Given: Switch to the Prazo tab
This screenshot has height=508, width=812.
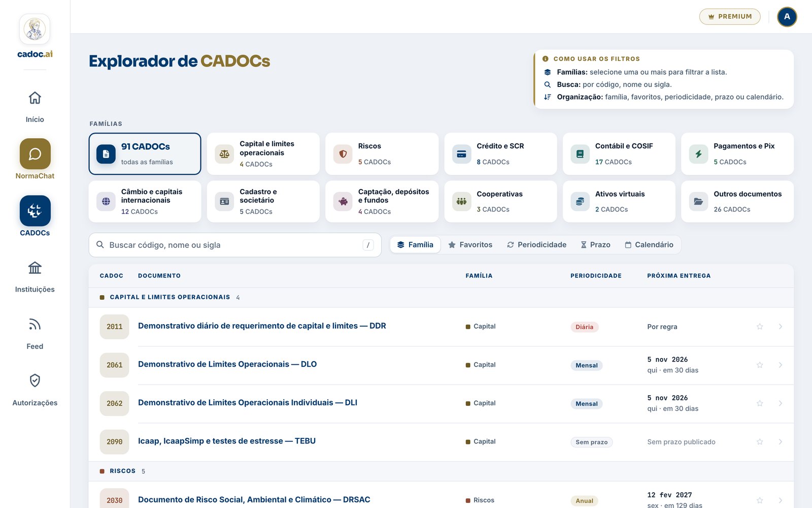Looking at the screenshot, I should (595, 245).
